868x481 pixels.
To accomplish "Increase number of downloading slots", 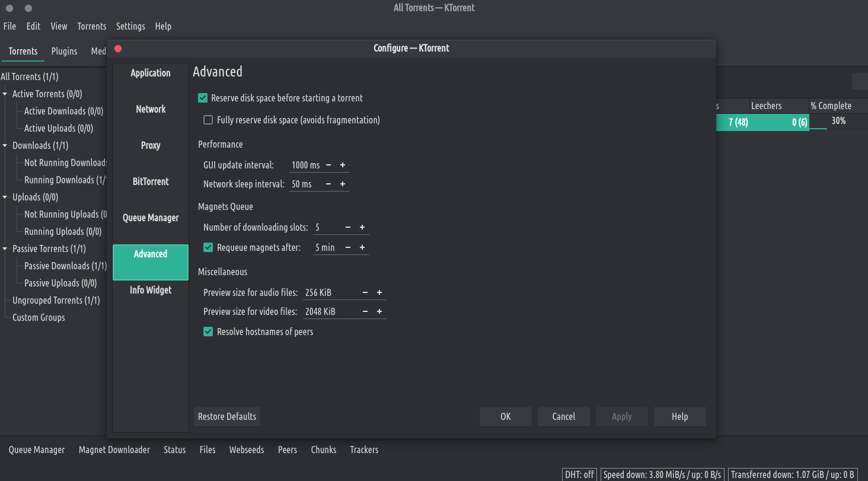I will [x=362, y=228].
